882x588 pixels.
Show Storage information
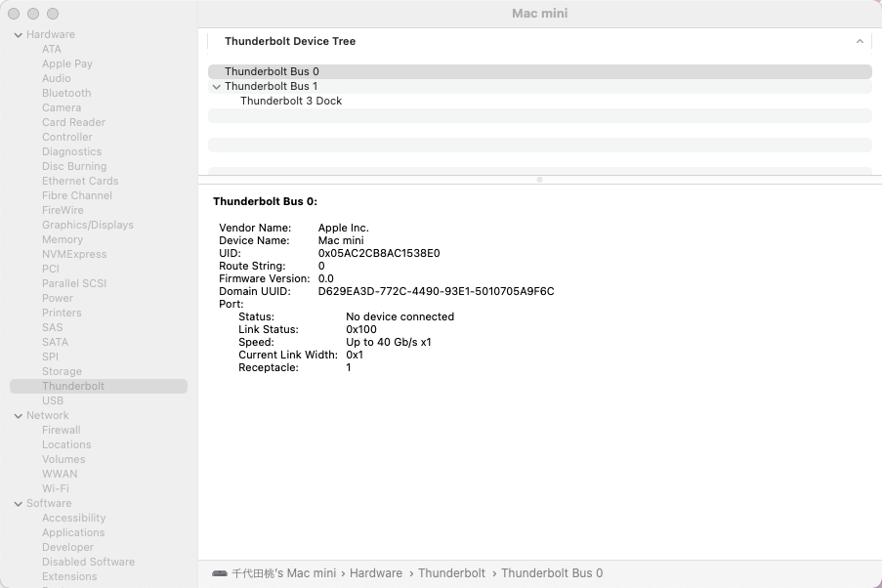click(62, 371)
